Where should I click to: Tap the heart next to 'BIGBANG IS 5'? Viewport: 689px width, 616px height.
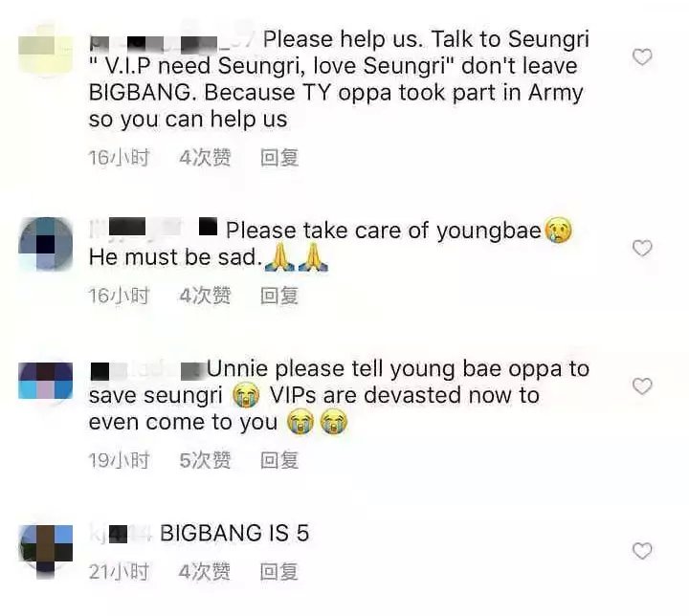click(x=642, y=551)
